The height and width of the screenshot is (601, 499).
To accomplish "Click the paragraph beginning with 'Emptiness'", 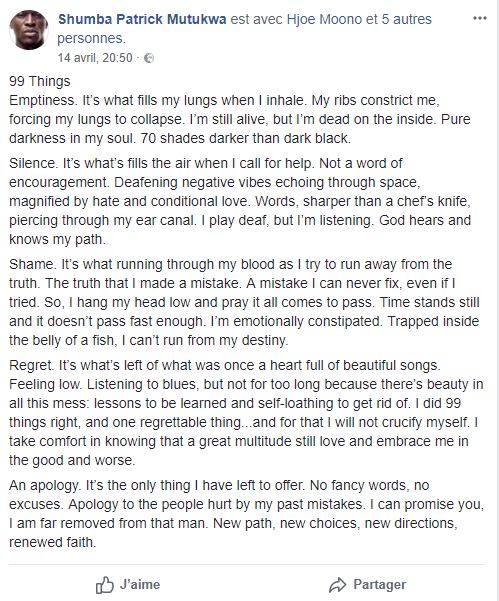I will (x=240, y=119).
